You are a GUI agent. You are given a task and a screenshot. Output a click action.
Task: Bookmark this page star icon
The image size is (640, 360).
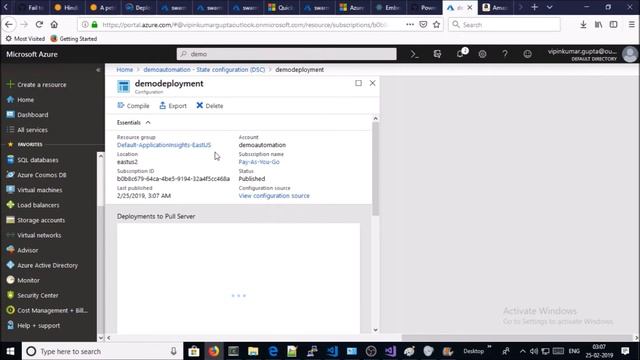[436, 24]
